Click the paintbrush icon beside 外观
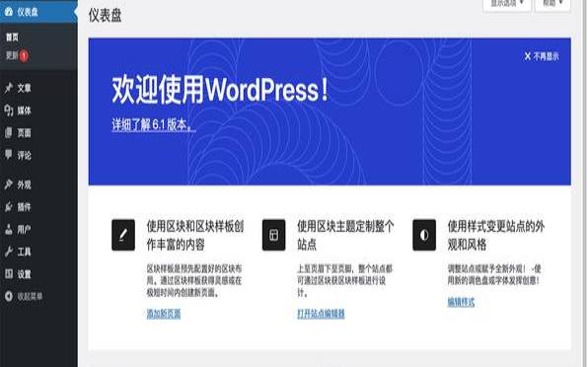 (x=9, y=184)
